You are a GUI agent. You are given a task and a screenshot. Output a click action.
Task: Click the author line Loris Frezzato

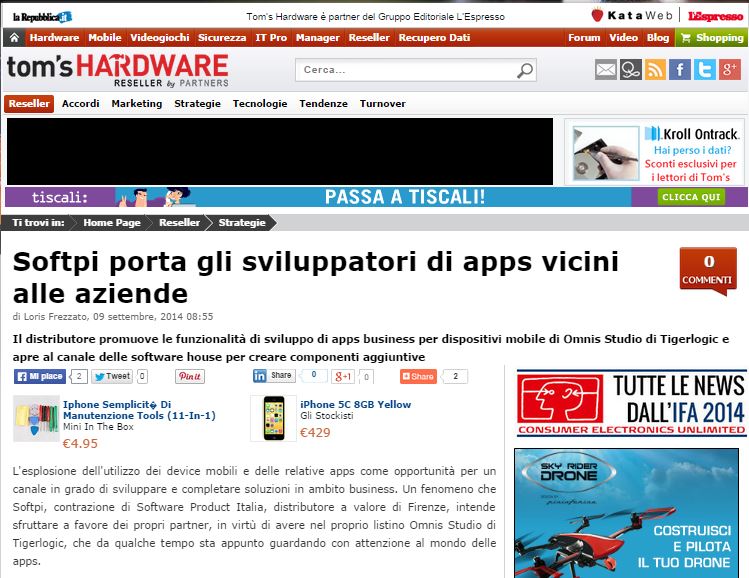(113, 317)
